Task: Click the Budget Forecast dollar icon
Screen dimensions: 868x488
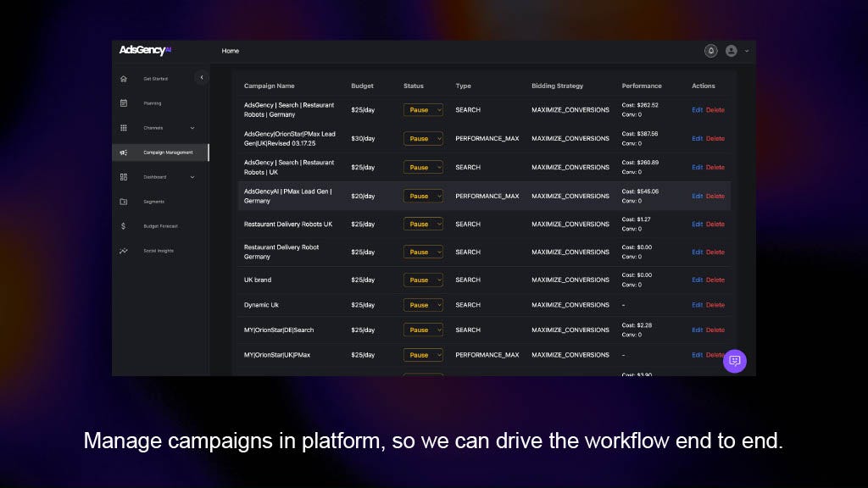Action: click(124, 226)
